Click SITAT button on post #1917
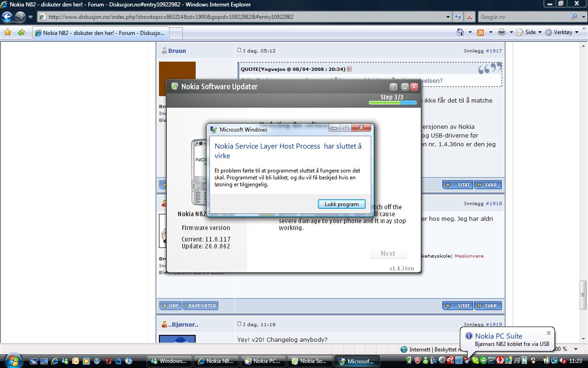Image resolution: width=588 pixels, height=368 pixels. click(x=458, y=185)
